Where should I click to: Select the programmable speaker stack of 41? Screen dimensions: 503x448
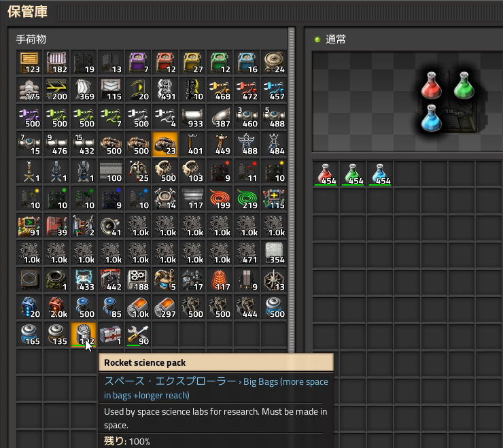pos(111,226)
